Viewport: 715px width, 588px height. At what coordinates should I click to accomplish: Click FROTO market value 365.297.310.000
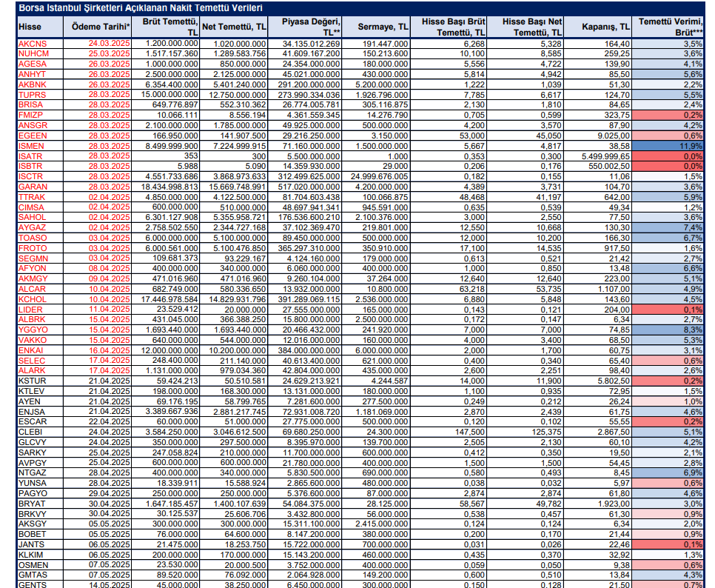click(309, 248)
